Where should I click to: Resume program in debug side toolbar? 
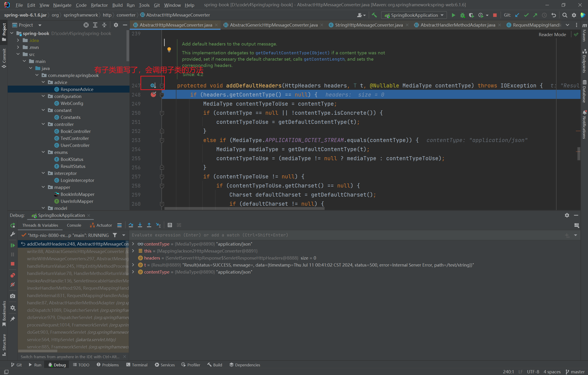(x=13, y=245)
